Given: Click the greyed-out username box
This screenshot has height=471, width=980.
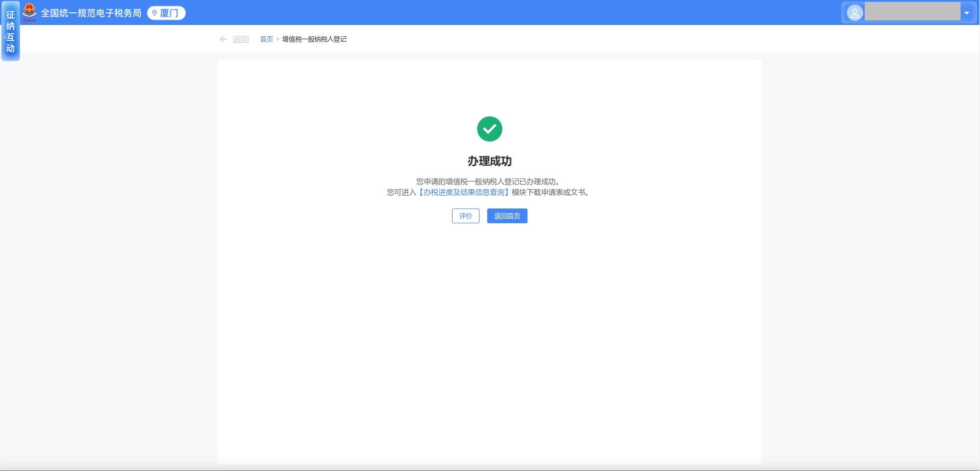Looking at the screenshot, I should tap(912, 12).
